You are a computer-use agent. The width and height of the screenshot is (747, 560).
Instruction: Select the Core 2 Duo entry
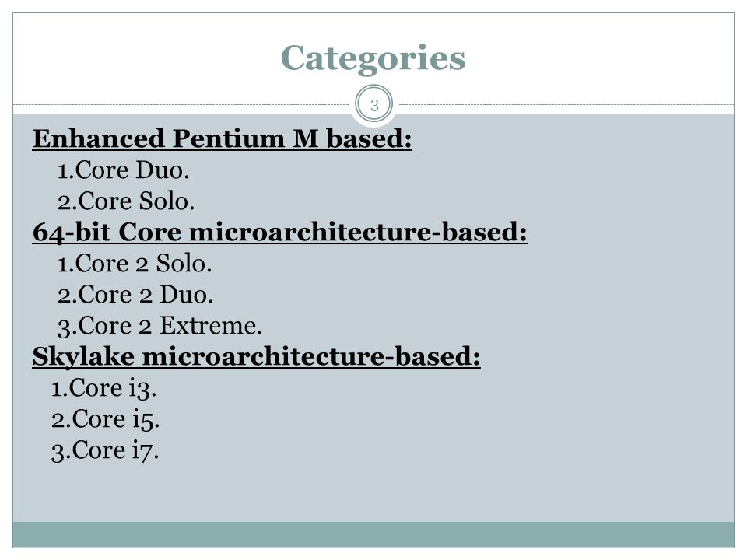click(x=135, y=294)
